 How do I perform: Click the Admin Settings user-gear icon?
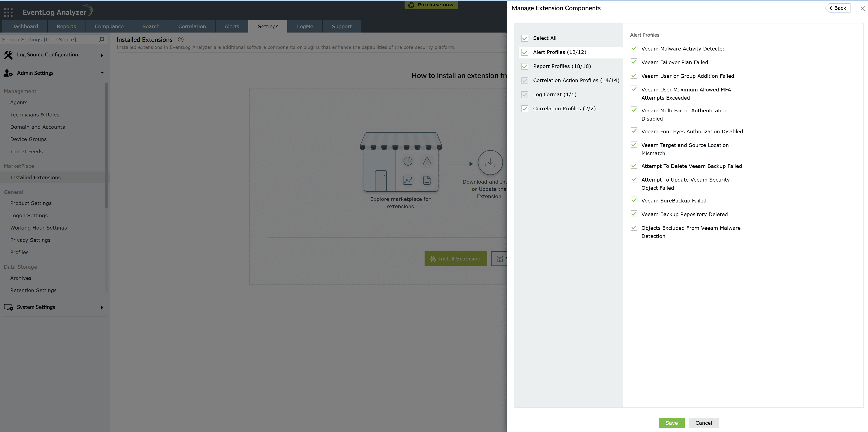[x=8, y=73]
